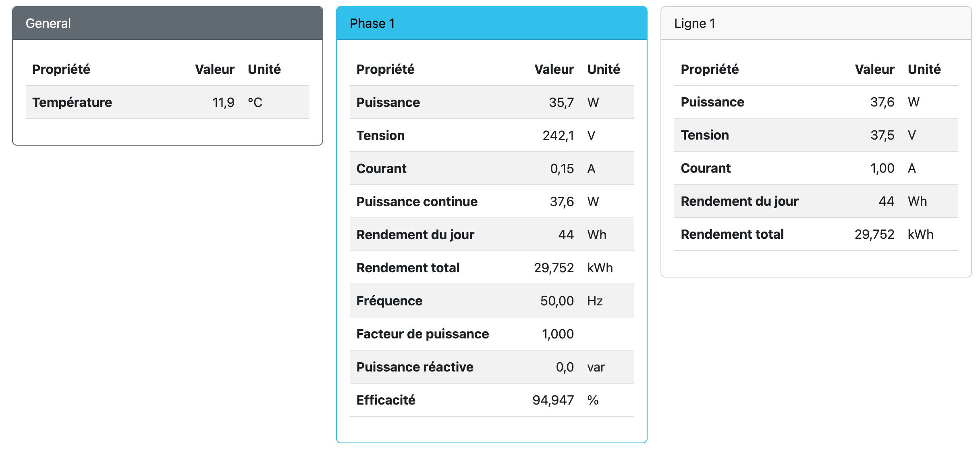
Task: Click Ligne 1 Tension row
Action: (x=816, y=135)
